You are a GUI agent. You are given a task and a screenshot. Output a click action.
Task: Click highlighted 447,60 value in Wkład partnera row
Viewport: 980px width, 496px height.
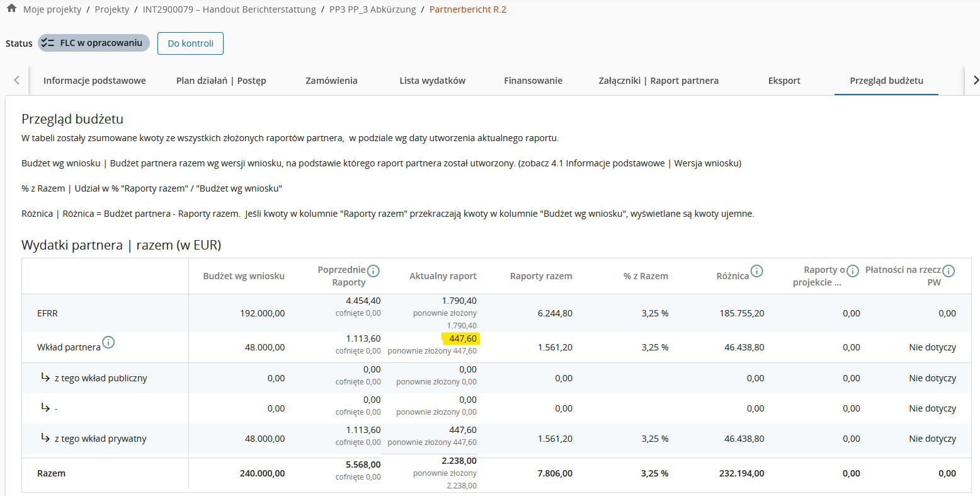point(462,339)
